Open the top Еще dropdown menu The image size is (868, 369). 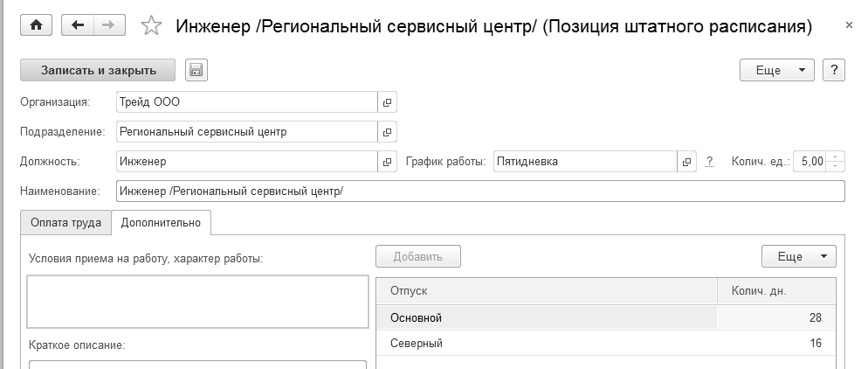[776, 70]
